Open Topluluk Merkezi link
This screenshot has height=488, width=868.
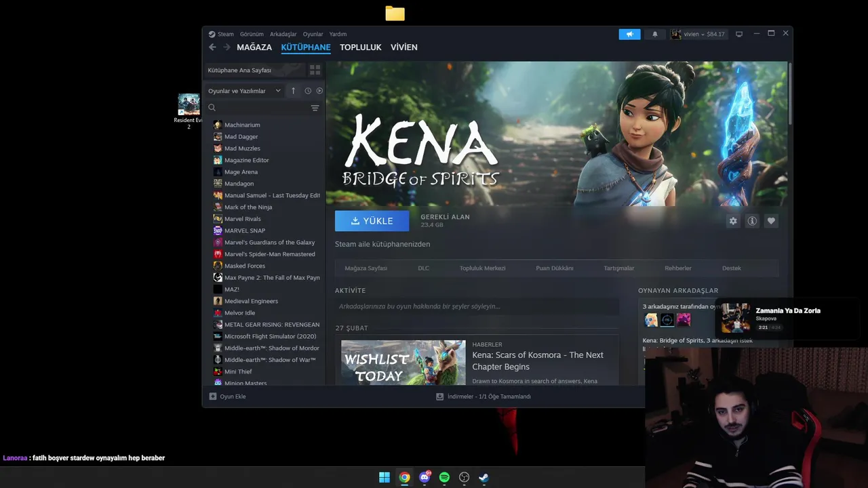[483, 268]
